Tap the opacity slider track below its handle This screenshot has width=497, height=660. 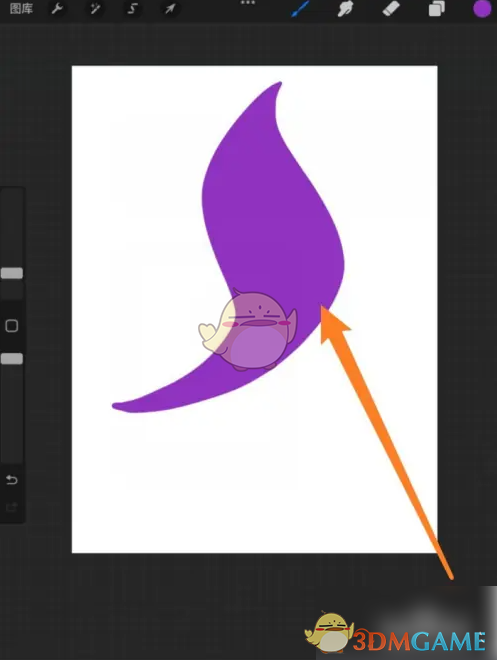point(12,412)
